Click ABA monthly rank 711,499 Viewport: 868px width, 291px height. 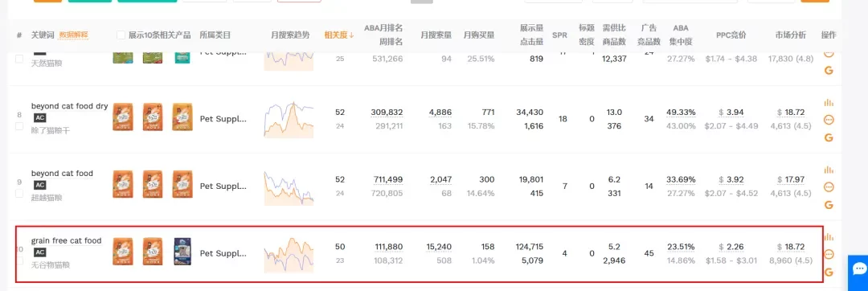(x=389, y=180)
